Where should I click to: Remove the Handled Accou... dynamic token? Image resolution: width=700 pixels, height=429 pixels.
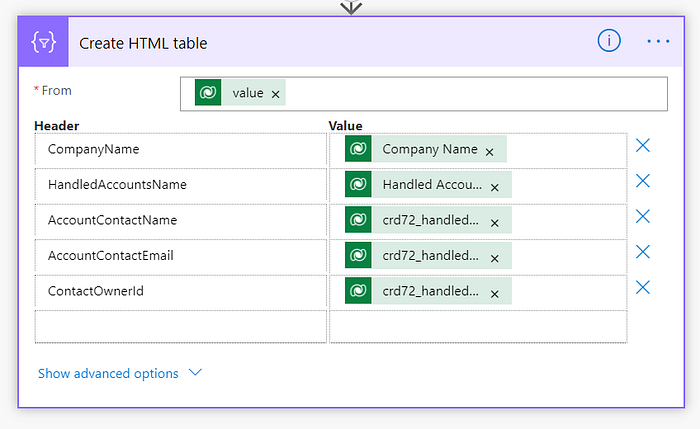(494, 186)
